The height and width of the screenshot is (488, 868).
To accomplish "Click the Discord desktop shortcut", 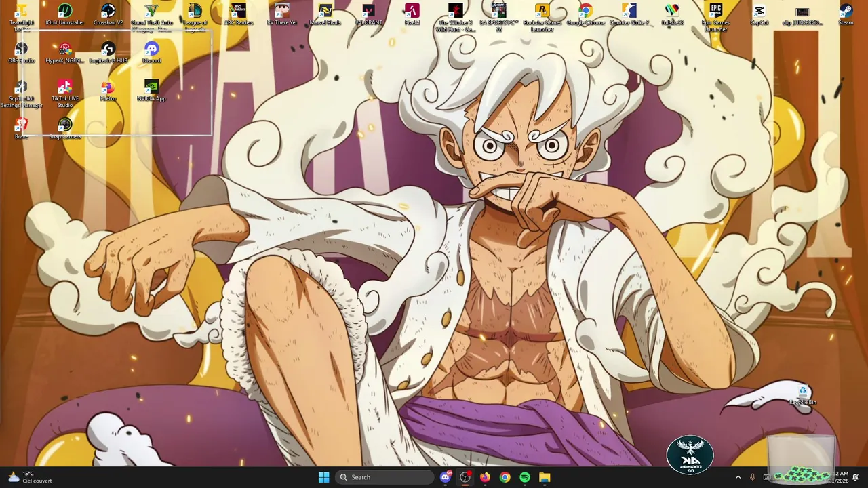I will pyautogui.click(x=152, y=53).
